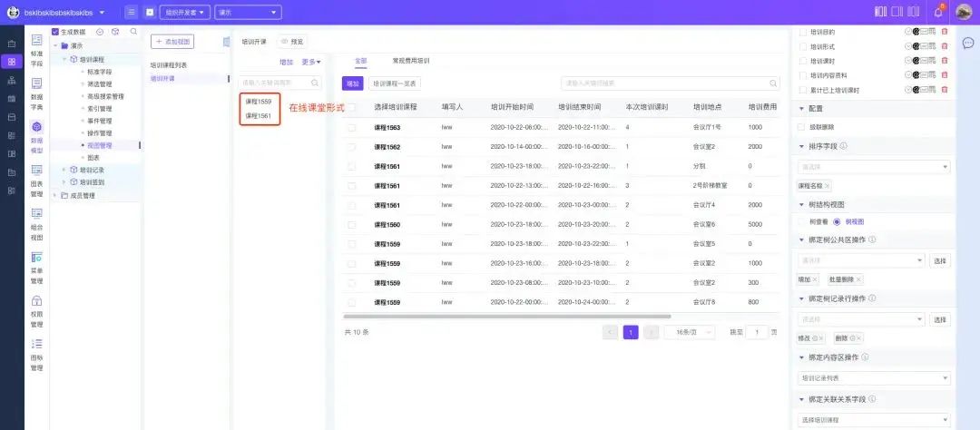The height and width of the screenshot is (430, 980).
Task: Click the tree keyword search field
Action: [x=280, y=83]
